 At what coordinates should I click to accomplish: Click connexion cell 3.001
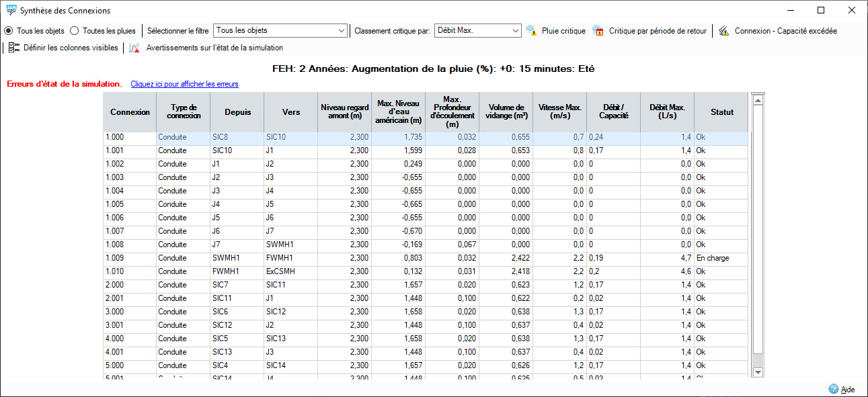[x=130, y=325]
